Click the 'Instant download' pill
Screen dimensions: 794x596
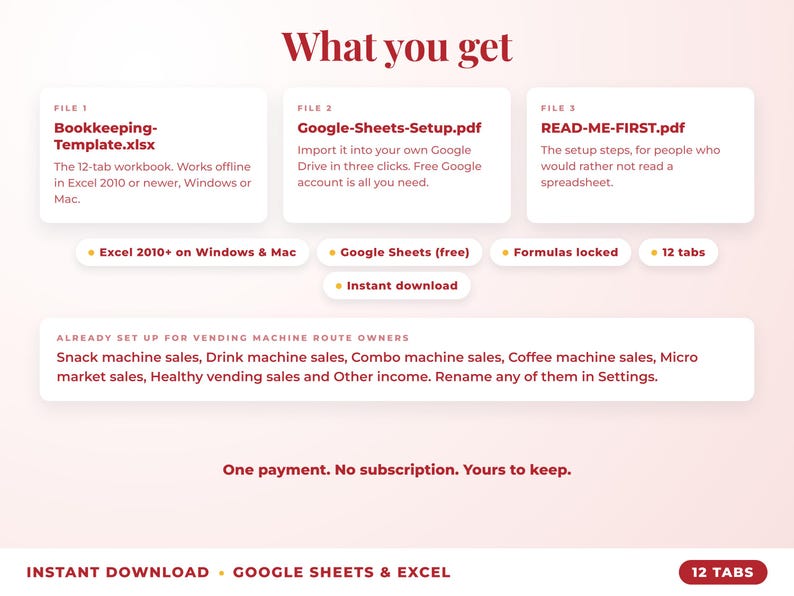pos(397,286)
